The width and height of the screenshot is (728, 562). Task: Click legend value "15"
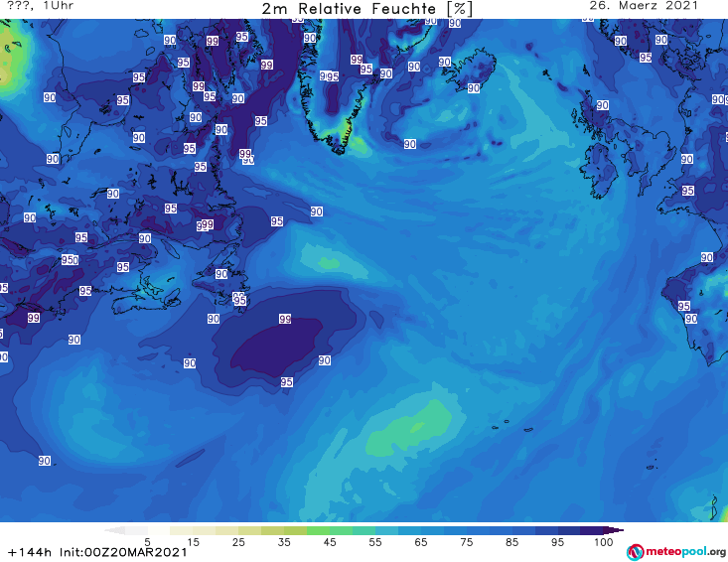pyautogui.click(x=193, y=541)
